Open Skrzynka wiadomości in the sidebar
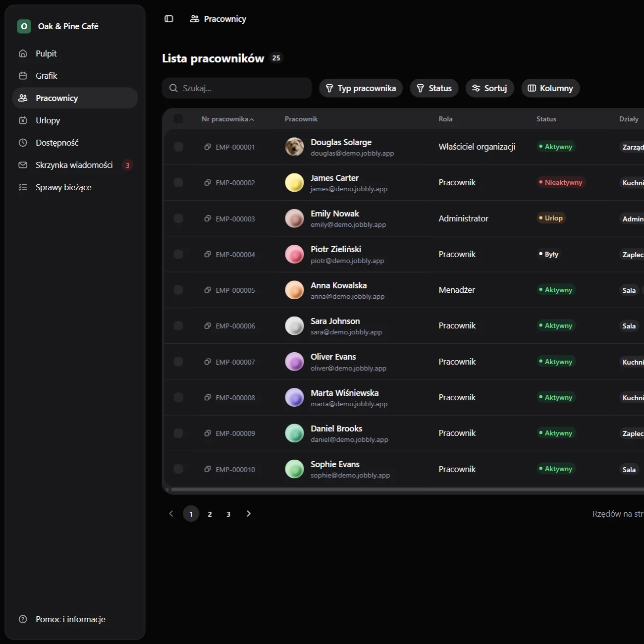The height and width of the screenshot is (644, 644). point(75,165)
